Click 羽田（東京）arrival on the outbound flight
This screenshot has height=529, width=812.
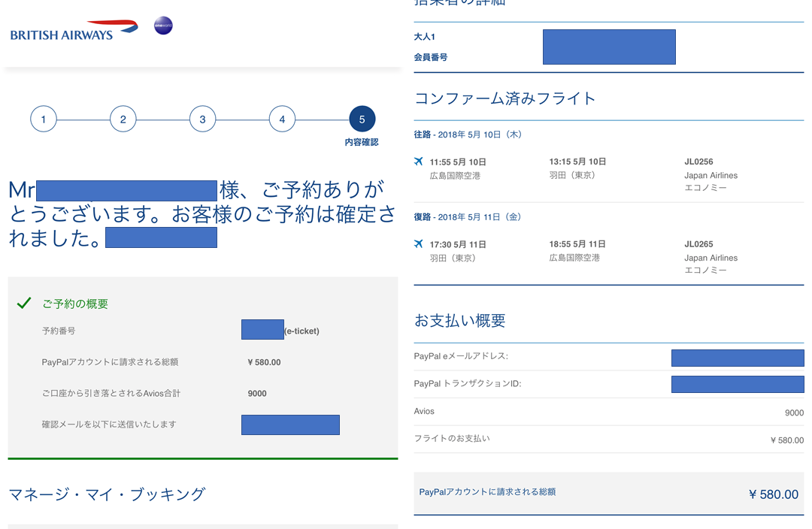pyautogui.click(x=572, y=175)
